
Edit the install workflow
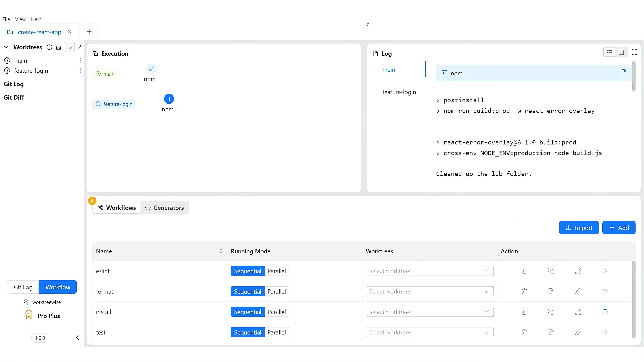click(x=578, y=312)
